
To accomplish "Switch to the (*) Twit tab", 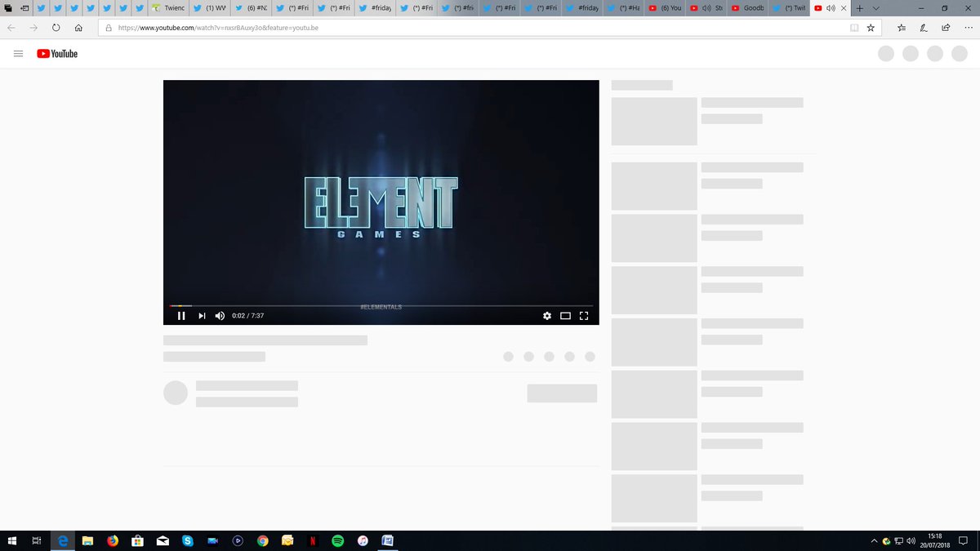I will click(789, 7).
